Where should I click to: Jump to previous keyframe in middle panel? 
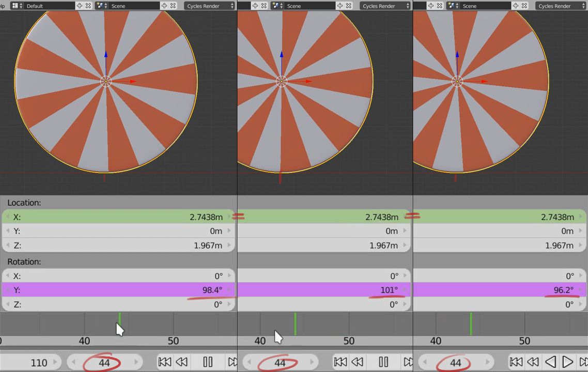coord(358,362)
